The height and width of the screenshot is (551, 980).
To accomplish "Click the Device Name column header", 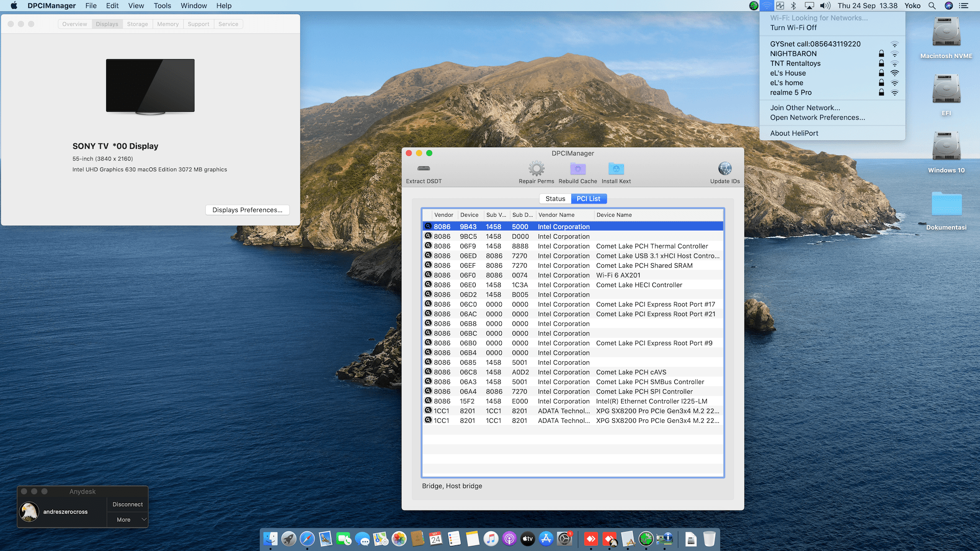I will (614, 215).
